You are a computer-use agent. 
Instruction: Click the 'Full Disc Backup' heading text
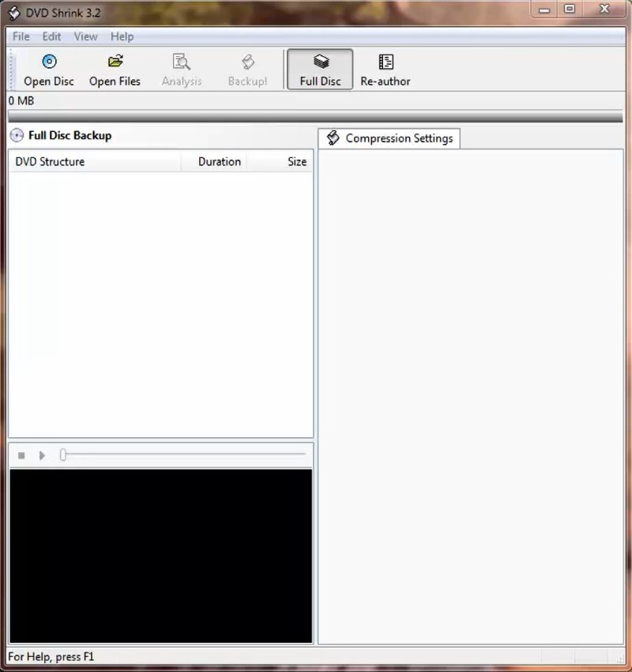[x=70, y=135]
